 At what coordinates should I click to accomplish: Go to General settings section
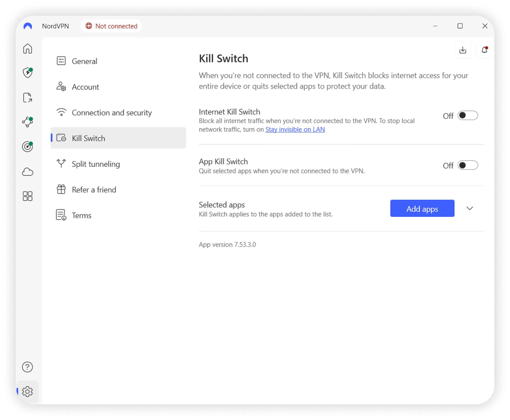pos(85,61)
